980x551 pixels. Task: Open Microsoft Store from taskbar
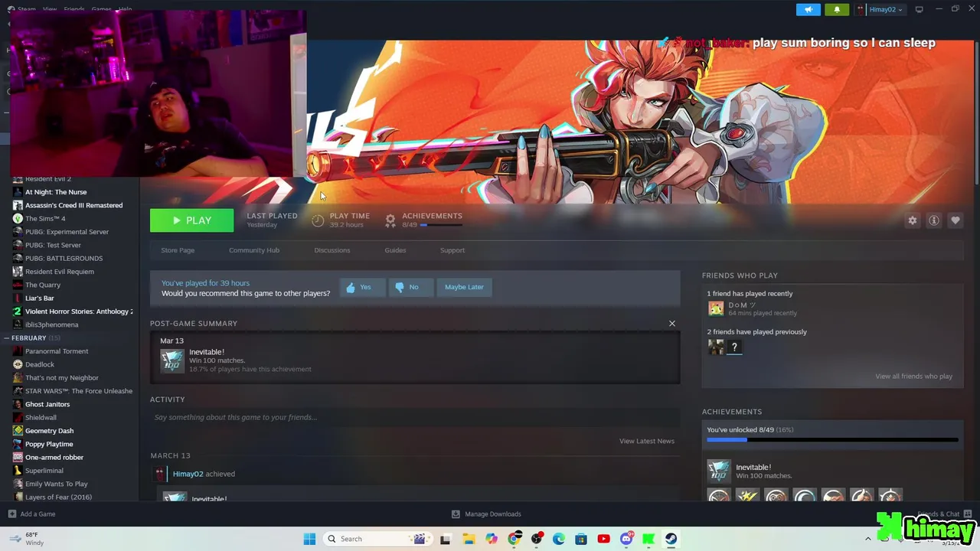(581, 539)
